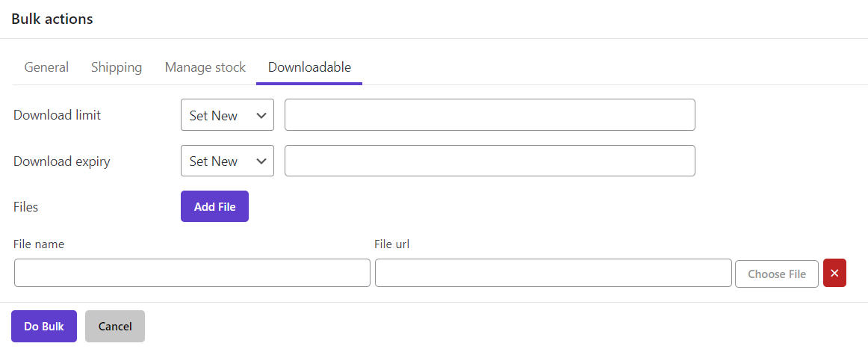Focus the Download limit value field
The width and height of the screenshot is (868, 364).
489,115
